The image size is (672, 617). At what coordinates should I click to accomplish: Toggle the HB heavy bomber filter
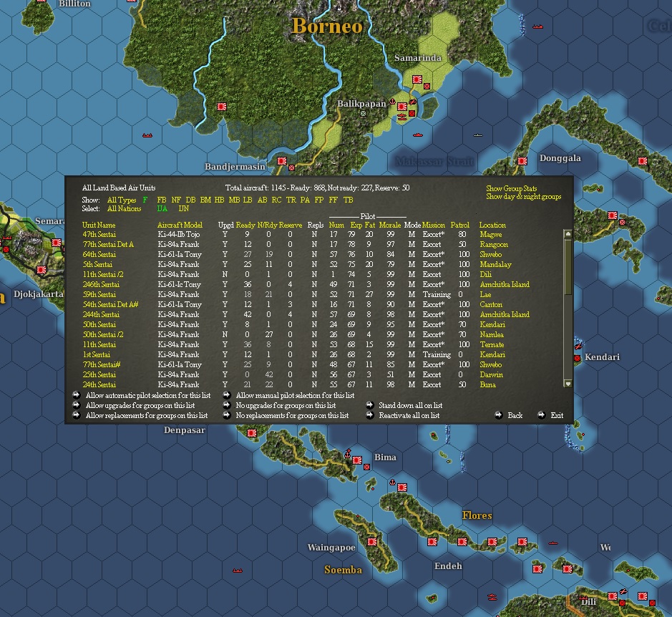point(219,200)
